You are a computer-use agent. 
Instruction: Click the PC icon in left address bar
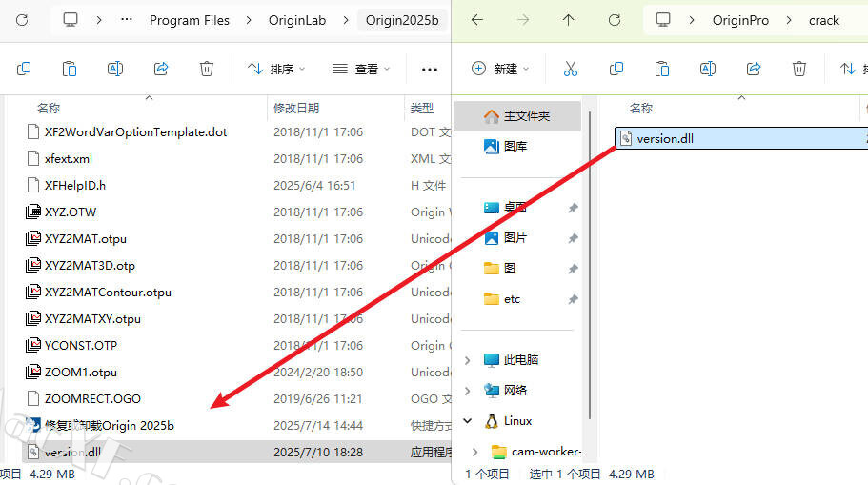coord(71,20)
